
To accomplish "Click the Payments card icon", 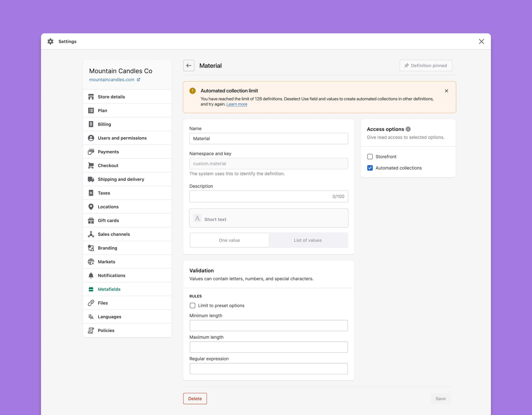I will pos(91,152).
